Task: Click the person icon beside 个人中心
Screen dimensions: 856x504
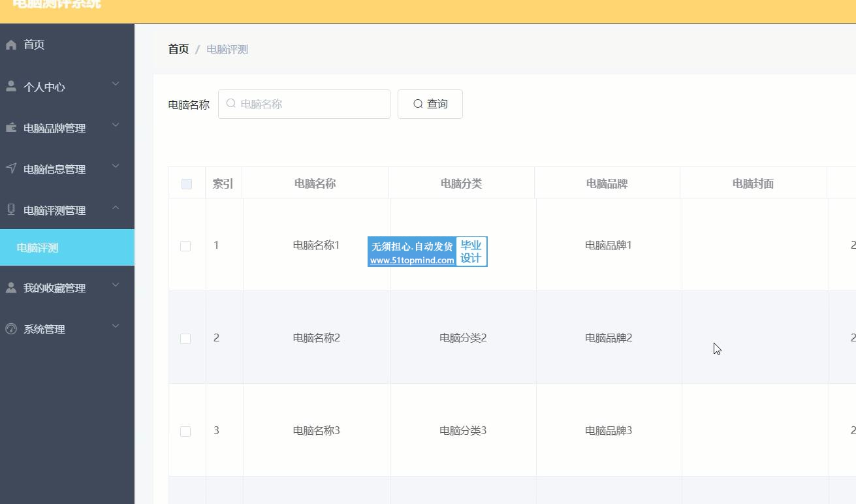Action: coord(11,86)
